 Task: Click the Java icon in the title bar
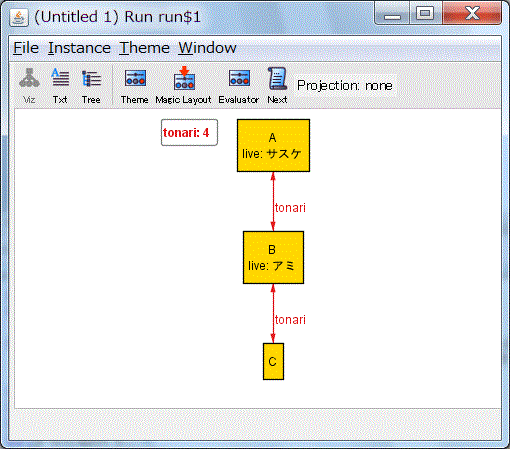(x=19, y=17)
